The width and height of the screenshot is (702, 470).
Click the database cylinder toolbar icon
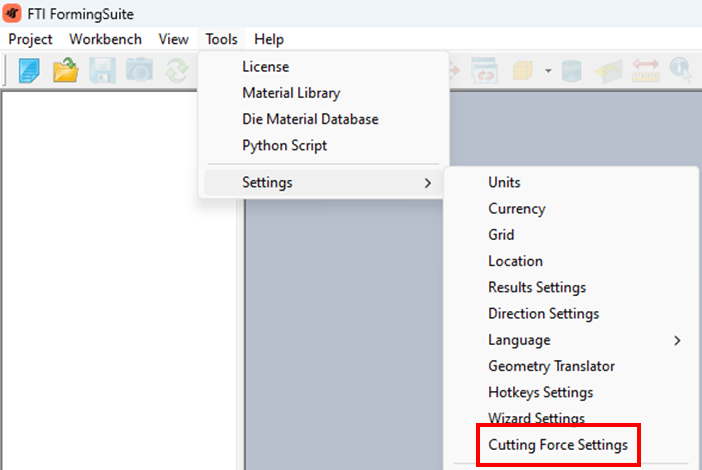(571, 71)
